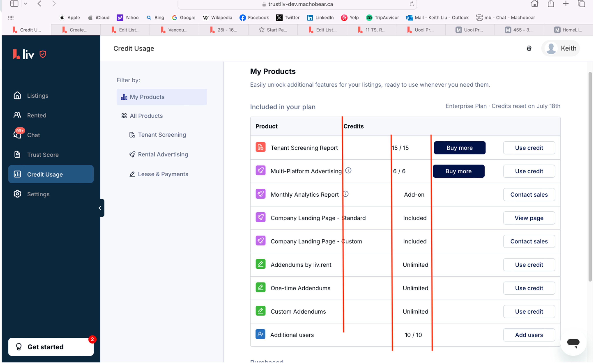Click the Additional users product icon
Viewport: 593px width, 364px height.
[x=260, y=334]
